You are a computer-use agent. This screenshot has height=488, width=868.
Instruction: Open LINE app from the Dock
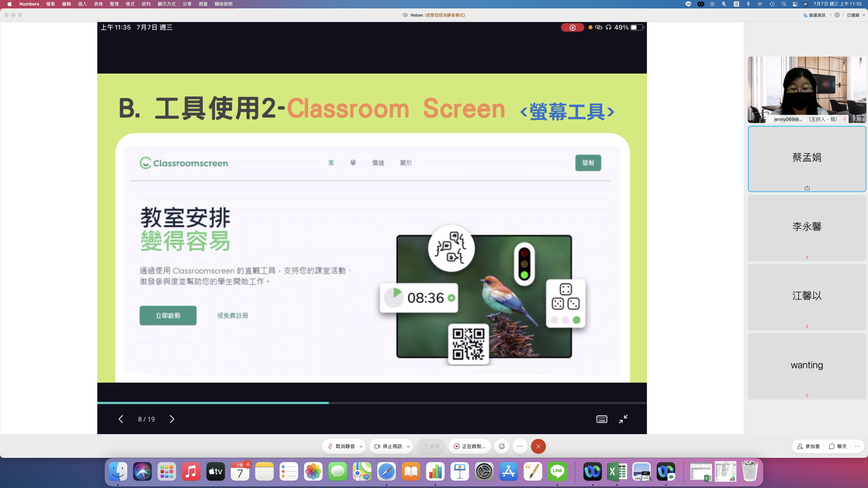[557, 471]
